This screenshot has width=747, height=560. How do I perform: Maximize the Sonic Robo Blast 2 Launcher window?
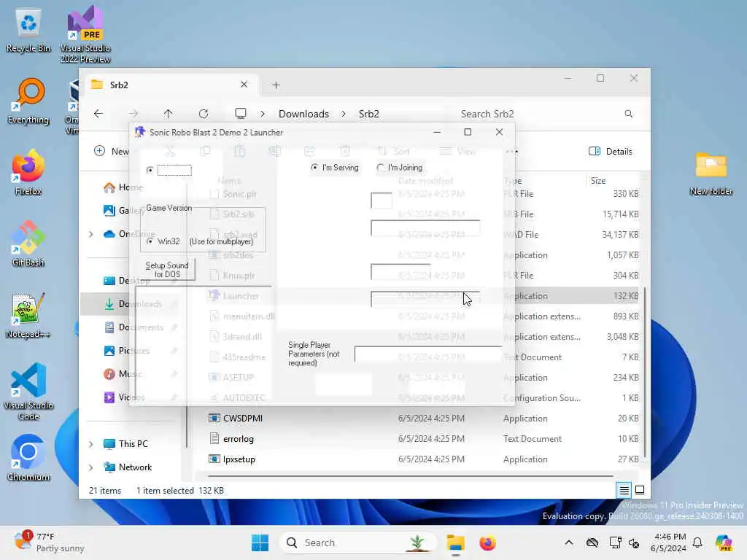click(x=468, y=132)
